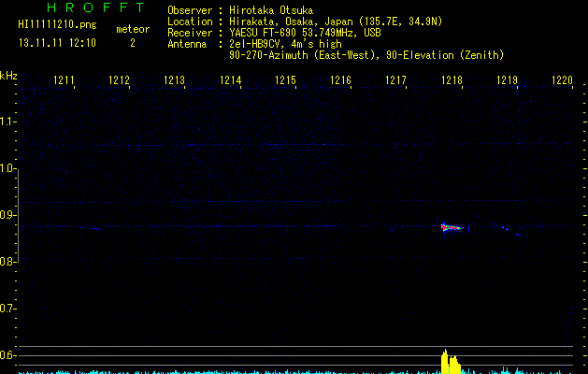The height and width of the screenshot is (374, 588).
Task: Select the Antenna line 2el-HB9CV
Action: (254, 44)
